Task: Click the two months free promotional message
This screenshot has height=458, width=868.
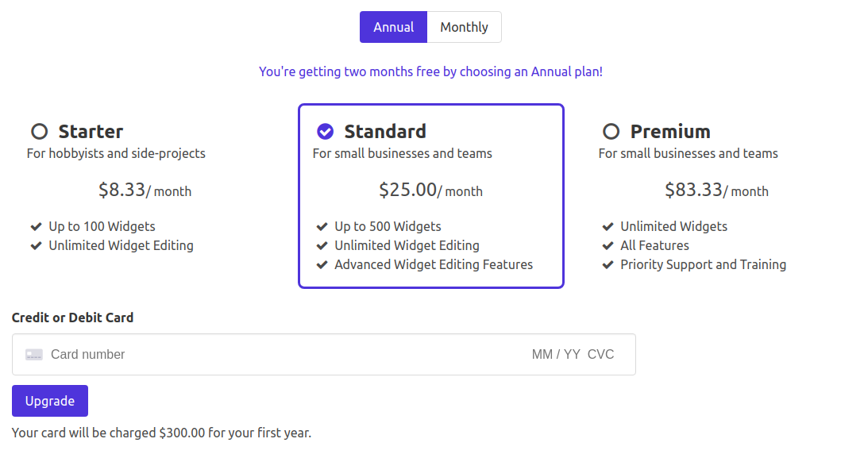Action: click(430, 71)
